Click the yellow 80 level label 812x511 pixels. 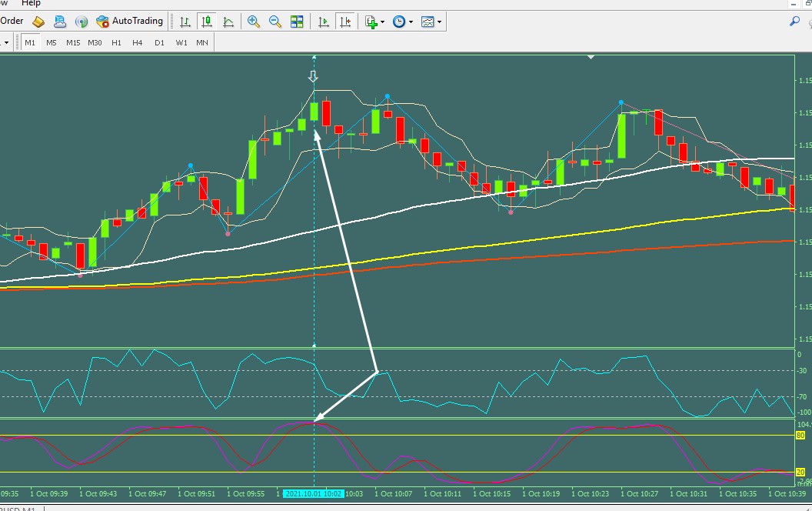(x=800, y=436)
